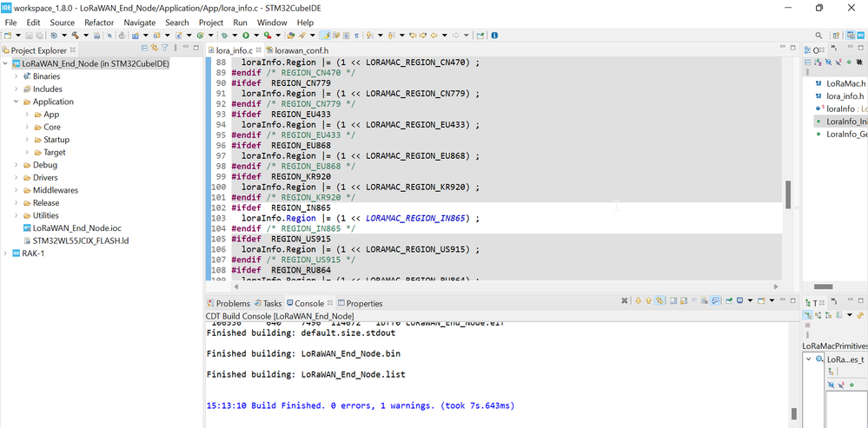Switch to the Properties tab
The width and height of the screenshot is (868, 428).
coord(360,303)
